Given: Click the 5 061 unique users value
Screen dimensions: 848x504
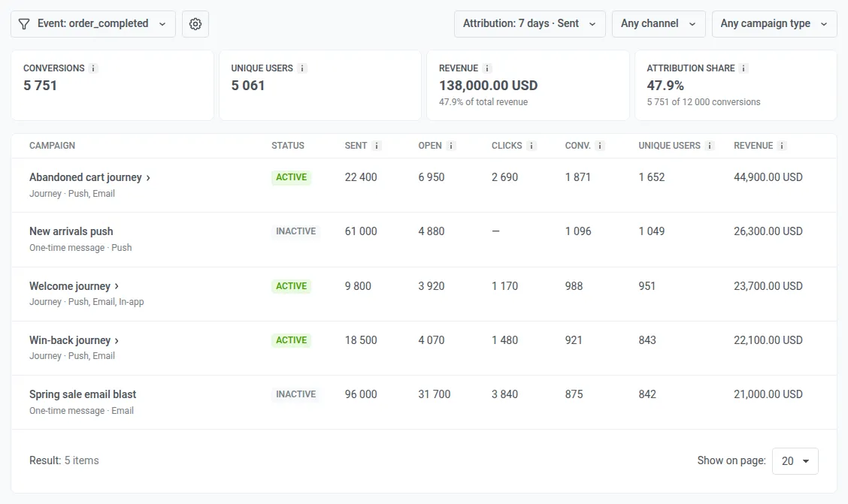Looking at the screenshot, I should click(x=247, y=86).
